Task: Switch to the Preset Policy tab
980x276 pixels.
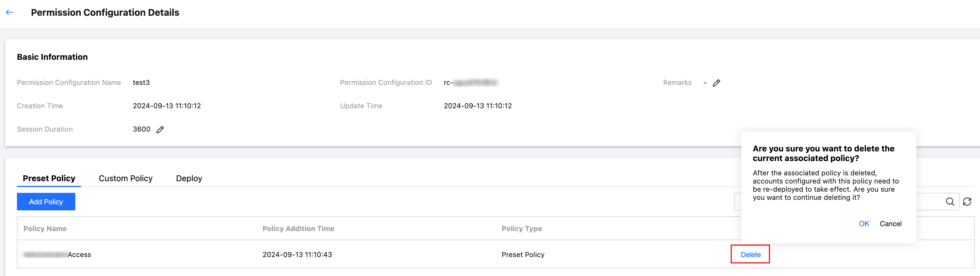Action: coord(49,178)
